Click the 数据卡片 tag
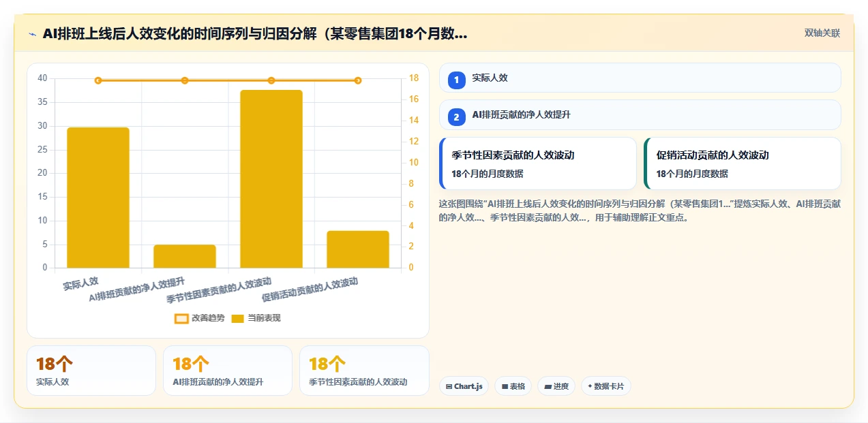The image size is (868, 423). (606, 386)
